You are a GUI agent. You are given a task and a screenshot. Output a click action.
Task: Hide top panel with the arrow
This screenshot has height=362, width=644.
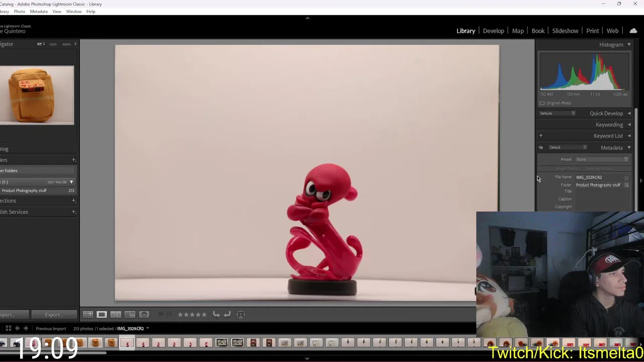[307, 18]
